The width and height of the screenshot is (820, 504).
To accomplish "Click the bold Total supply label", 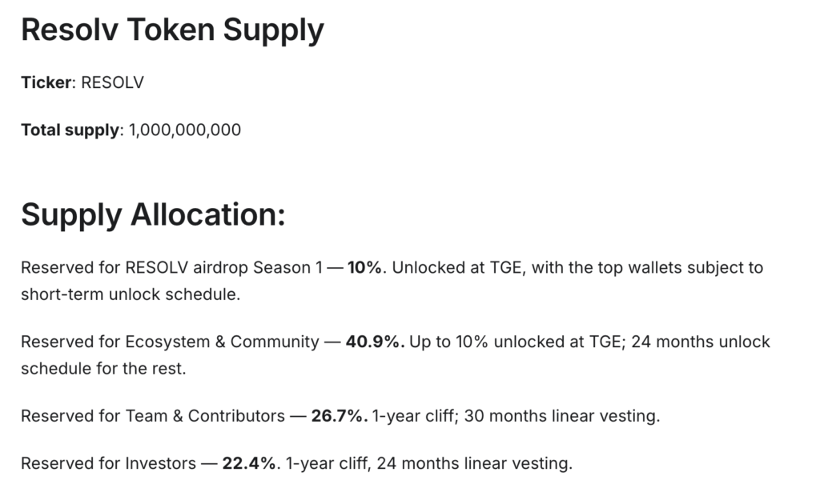I will click(70, 130).
